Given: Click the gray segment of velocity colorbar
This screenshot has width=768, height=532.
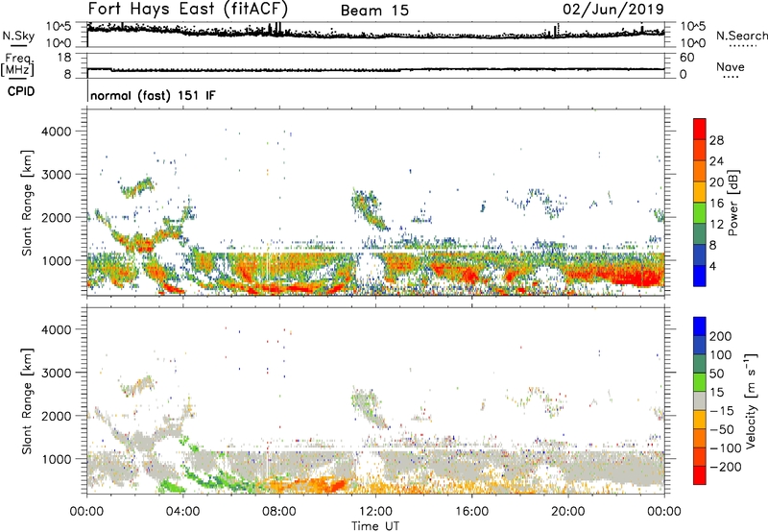Looking at the screenshot, I should tap(700, 401).
